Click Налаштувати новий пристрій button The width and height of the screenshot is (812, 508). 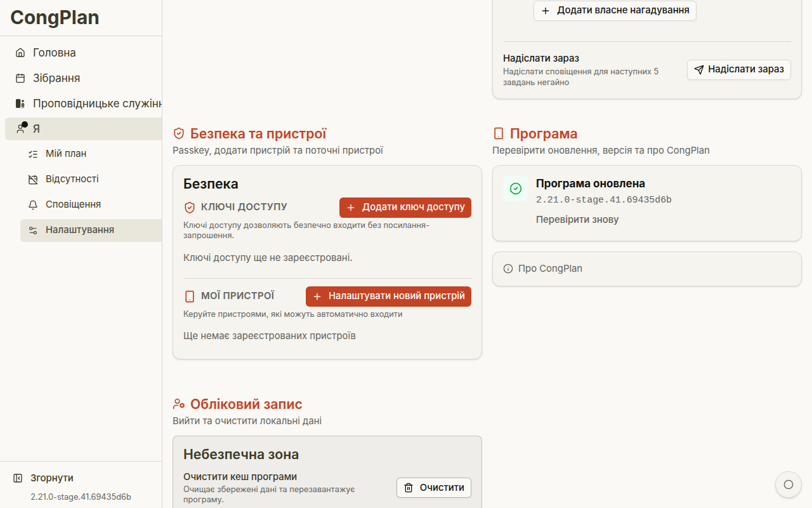point(388,297)
